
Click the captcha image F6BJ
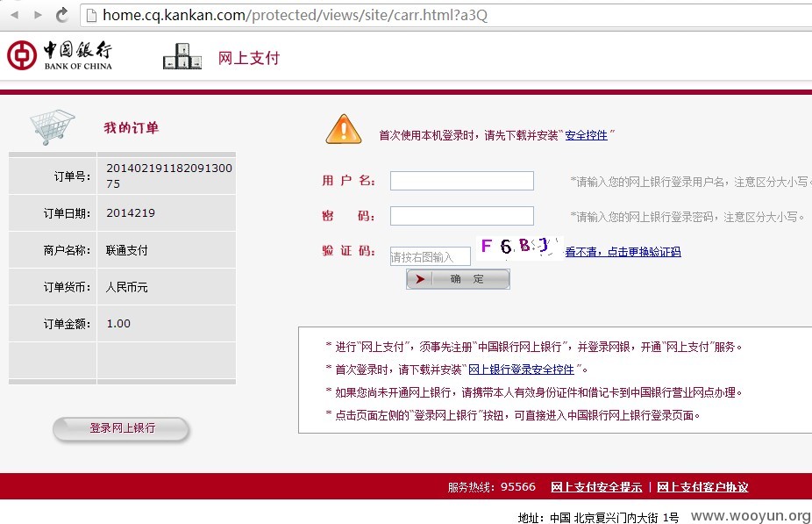[519, 248]
